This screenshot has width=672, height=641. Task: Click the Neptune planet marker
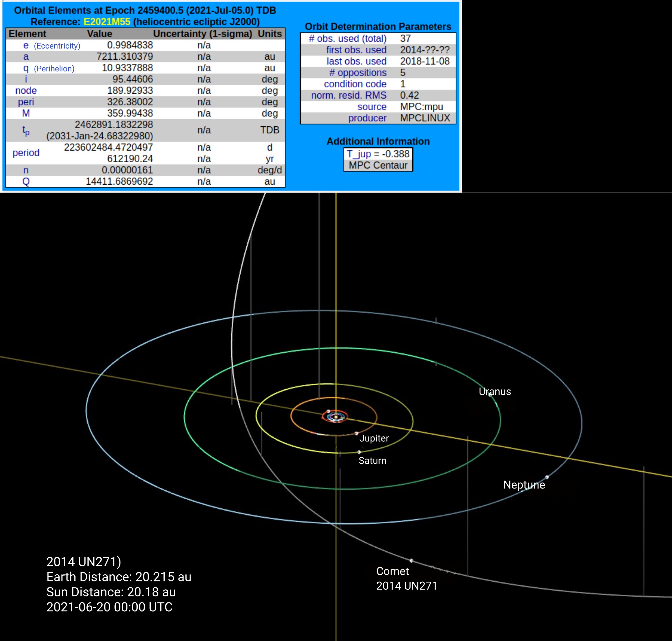pos(547,477)
